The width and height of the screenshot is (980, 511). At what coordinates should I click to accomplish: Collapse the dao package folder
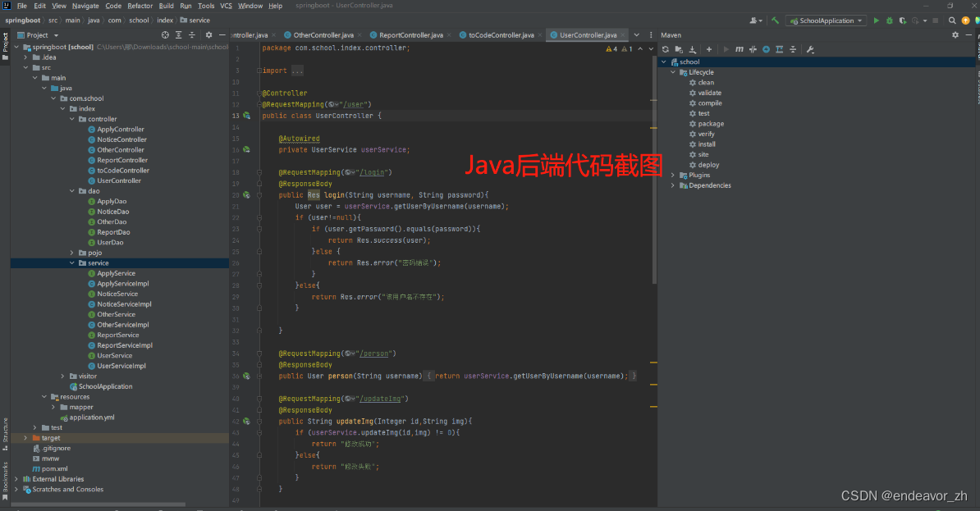click(72, 191)
